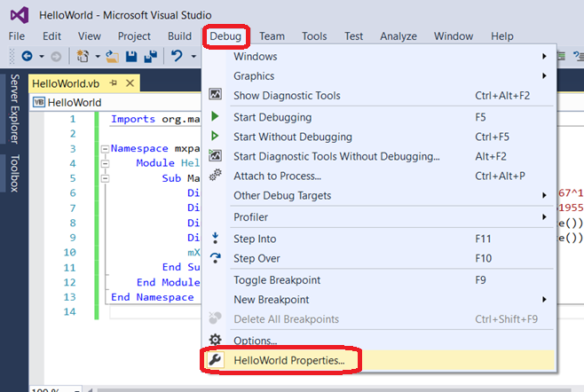Open the HelloWorld class navigation dropdown
Viewport: 584px width, 392px height.
pos(115,102)
